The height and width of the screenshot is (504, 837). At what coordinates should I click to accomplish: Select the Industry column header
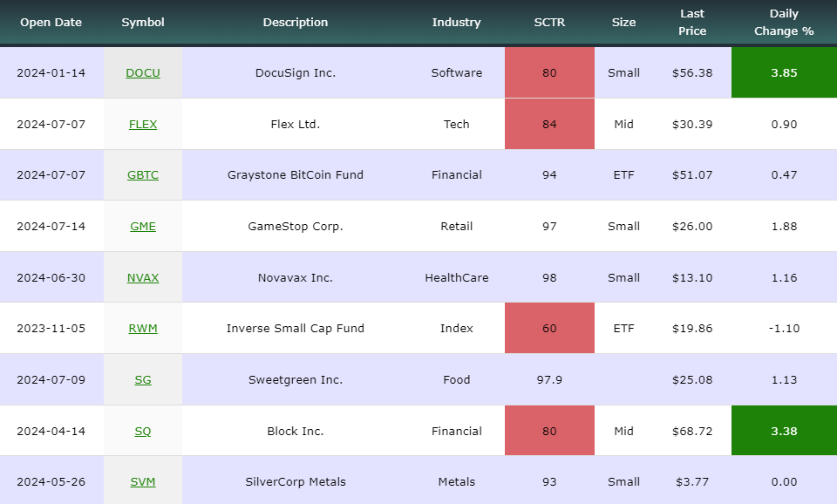click(456, 23)
